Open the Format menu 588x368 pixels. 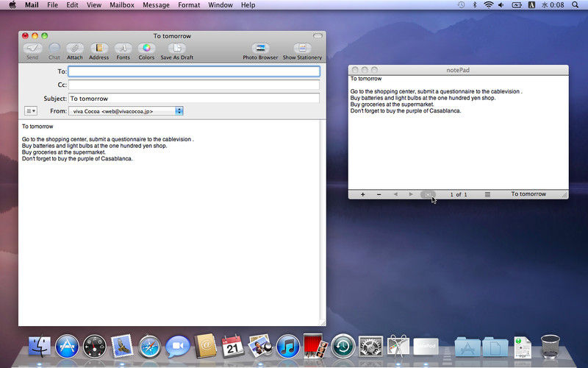coord(188,5)
